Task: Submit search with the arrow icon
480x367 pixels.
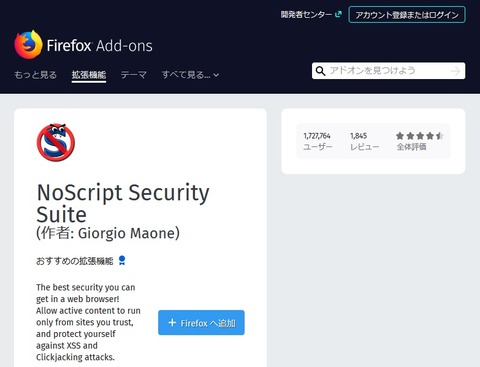Action: (455, 71)
